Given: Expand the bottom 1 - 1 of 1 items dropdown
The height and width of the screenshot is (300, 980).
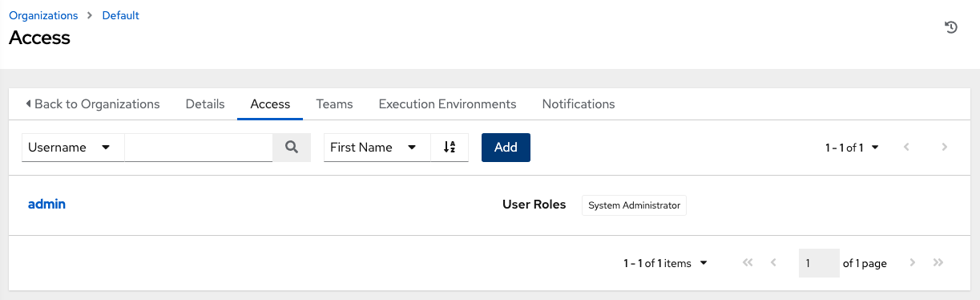Looking at the screenshot, I should pyautogui.click(x=665, y=263).
